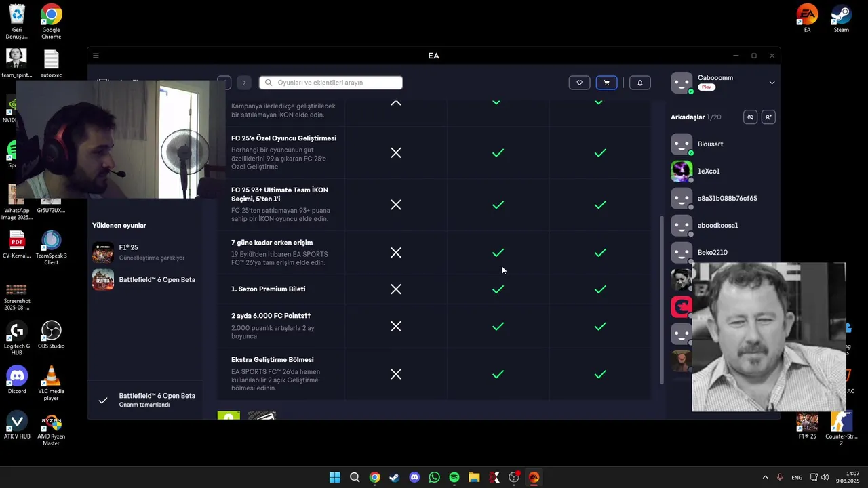Click the F1 25 game thumbnail in sidebar
The height and width of the screenshot is (488, 868).
[x=103, y=252]
